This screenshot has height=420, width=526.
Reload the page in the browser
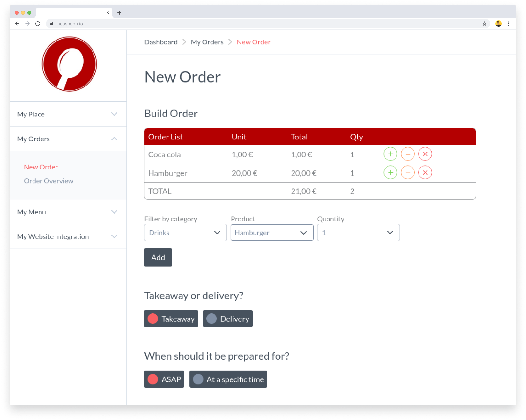click(38, 24)
